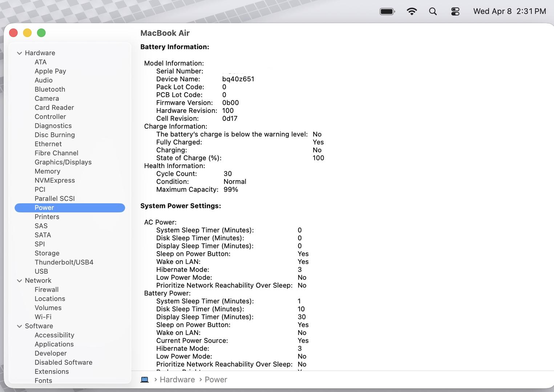The image size is (554, 392).
Task: Click Power in the path bar
Action: tap(216, 380)
